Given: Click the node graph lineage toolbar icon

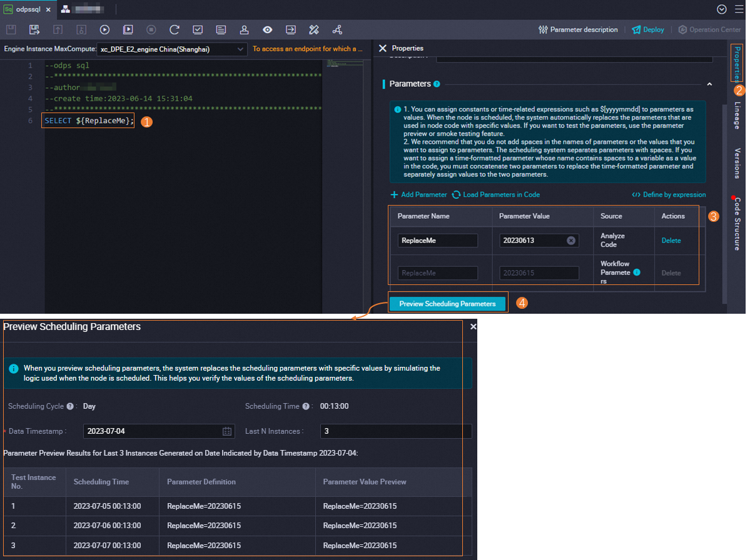Looking at the screenshot, I should point(337,29).
